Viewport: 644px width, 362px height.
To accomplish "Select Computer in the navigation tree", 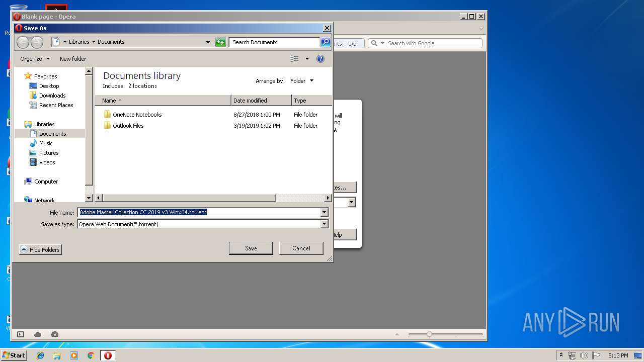I will (x=46, y=182).
